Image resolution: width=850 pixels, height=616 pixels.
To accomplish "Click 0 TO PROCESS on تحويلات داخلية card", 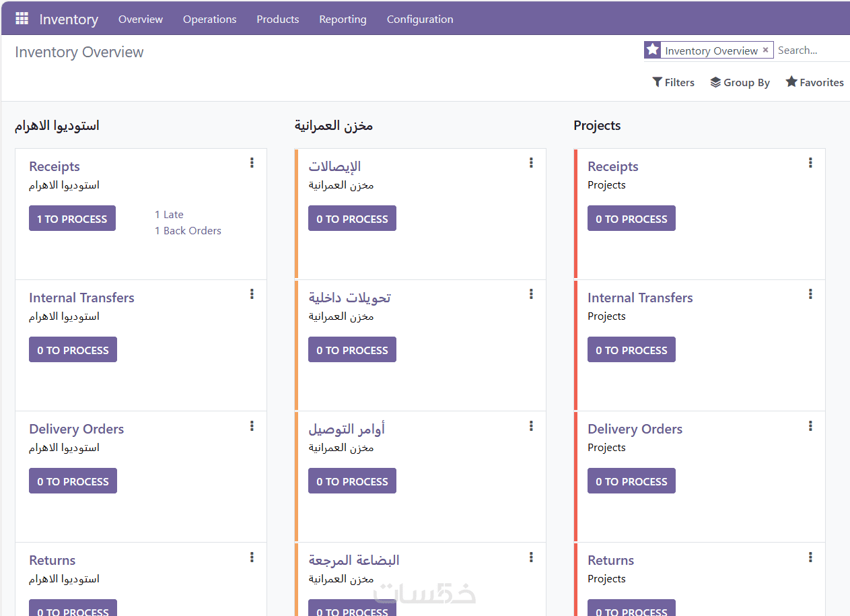I will (352, 349).
